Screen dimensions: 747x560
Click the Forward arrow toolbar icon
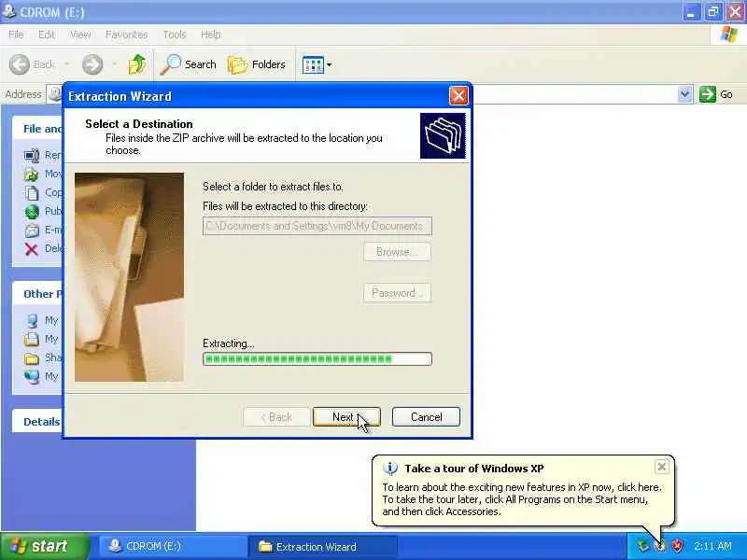92,64
